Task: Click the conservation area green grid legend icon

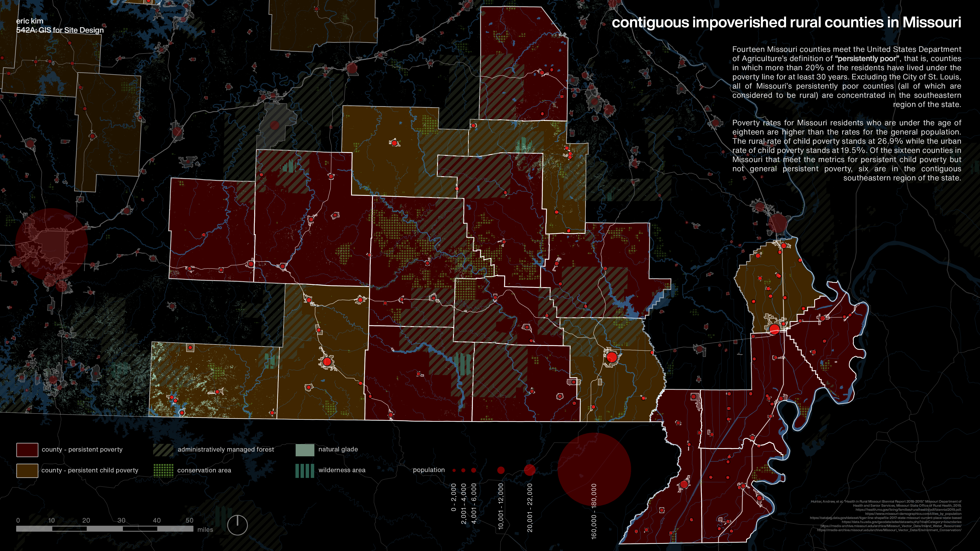Action: 163,470
